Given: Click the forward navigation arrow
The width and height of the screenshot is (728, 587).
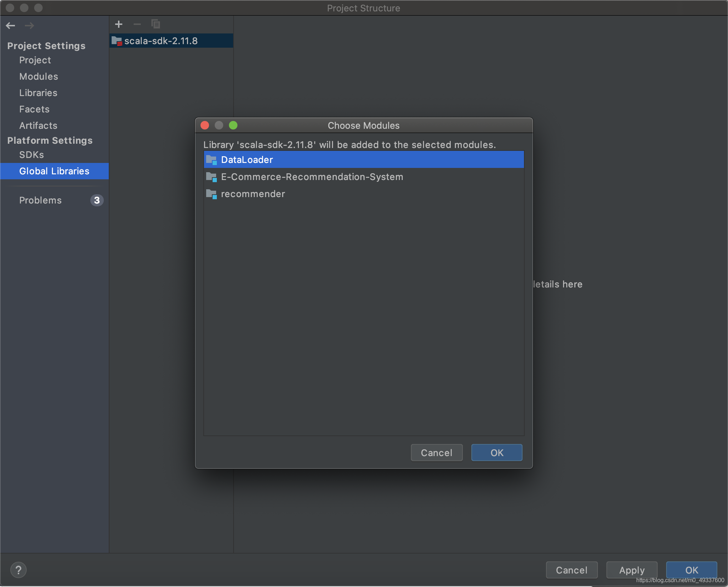Looking at the screenshot, I should [30, 25].
